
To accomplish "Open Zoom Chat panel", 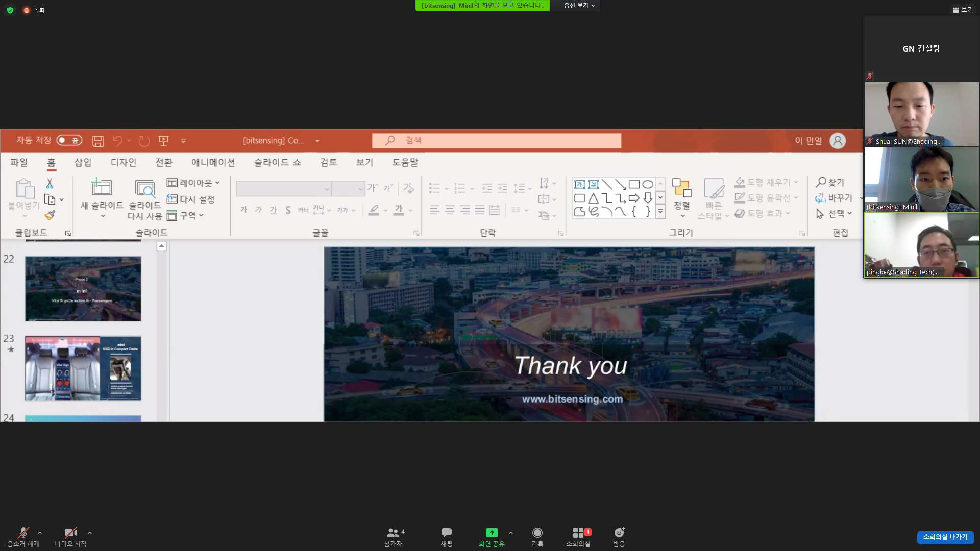I will 447,537.
